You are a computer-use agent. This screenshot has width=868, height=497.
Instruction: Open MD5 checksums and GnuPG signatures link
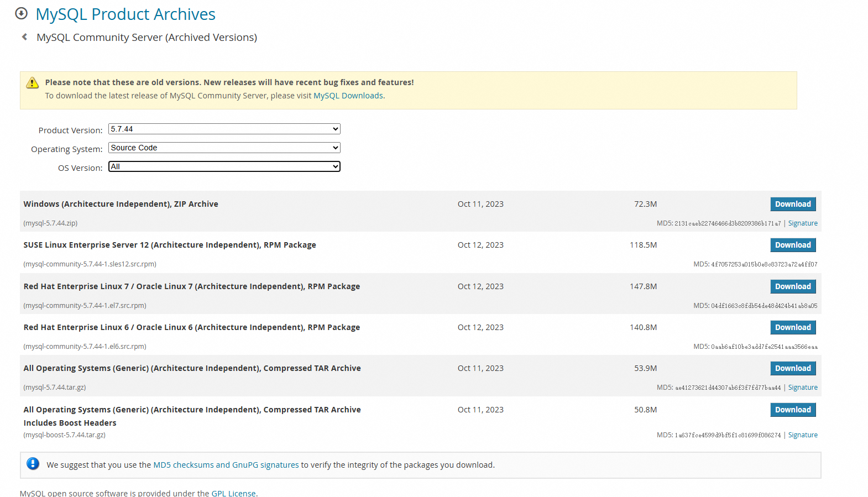[x=226, y=465]
